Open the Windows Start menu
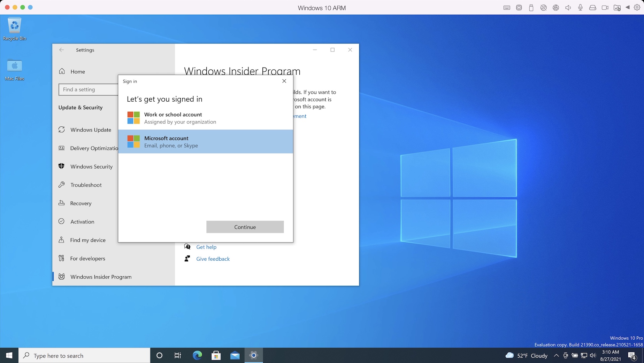 click(x=9, y=355)
